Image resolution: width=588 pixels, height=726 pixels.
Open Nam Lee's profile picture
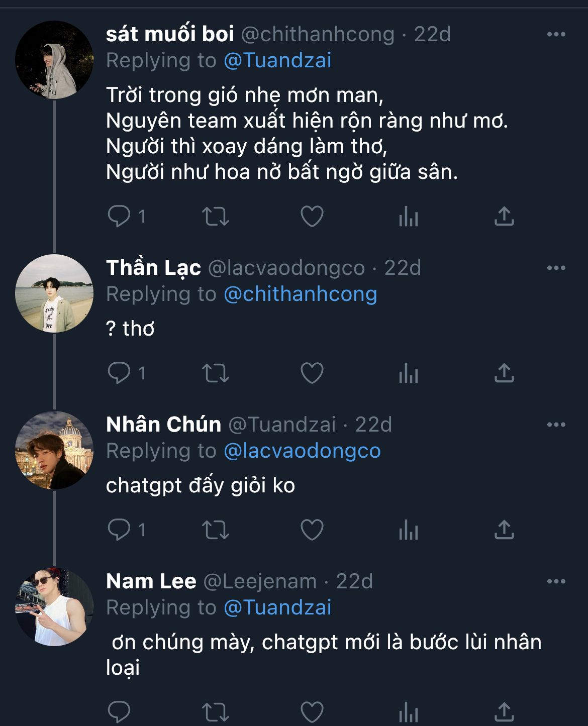pos(54,606)
